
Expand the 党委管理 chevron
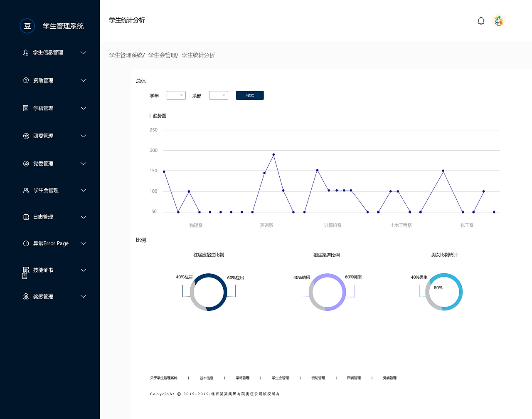tap(83, 164)
